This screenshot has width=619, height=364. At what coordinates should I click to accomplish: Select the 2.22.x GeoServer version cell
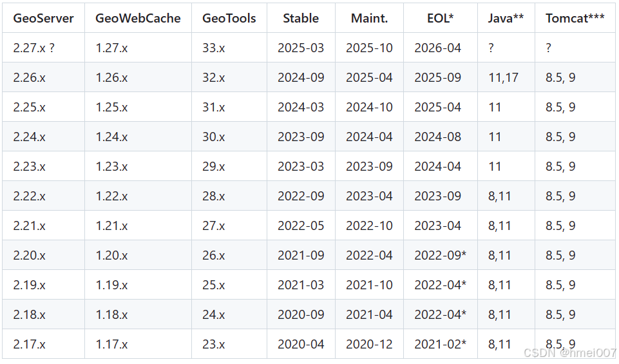[43, 196]
